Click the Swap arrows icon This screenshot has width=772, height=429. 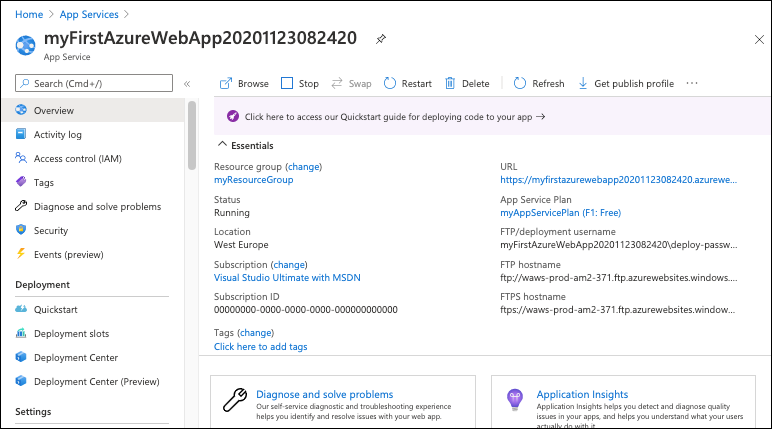pyautogui.click(x=337, y=83)
